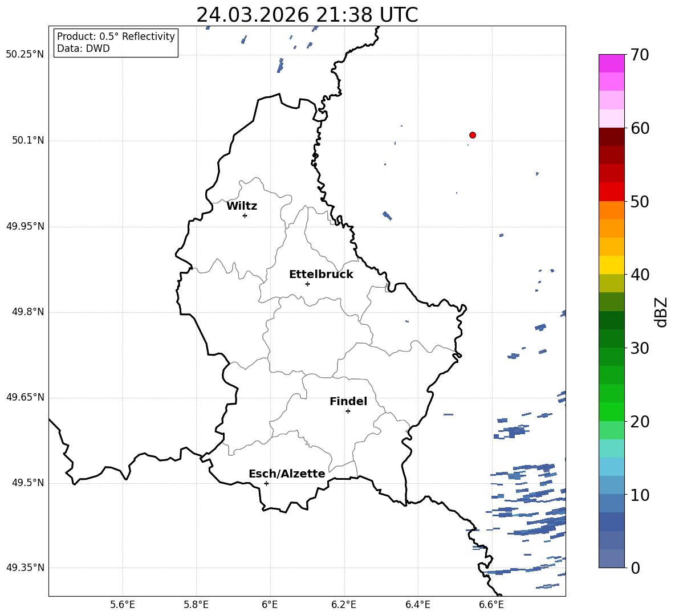Click the 6°E longitude label
Screen dimensions: 675x616
click(270, 605)
